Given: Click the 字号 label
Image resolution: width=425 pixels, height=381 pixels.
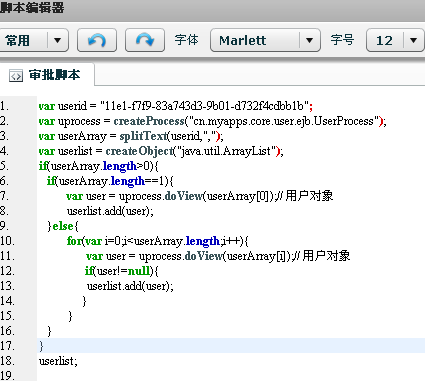Looking at the screenshot, I should click(x=342, y=40).
